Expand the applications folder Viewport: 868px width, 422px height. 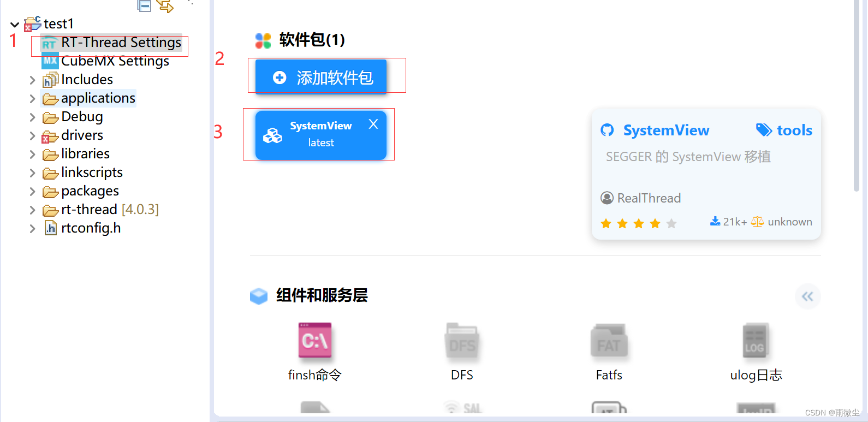pos(32,99)
